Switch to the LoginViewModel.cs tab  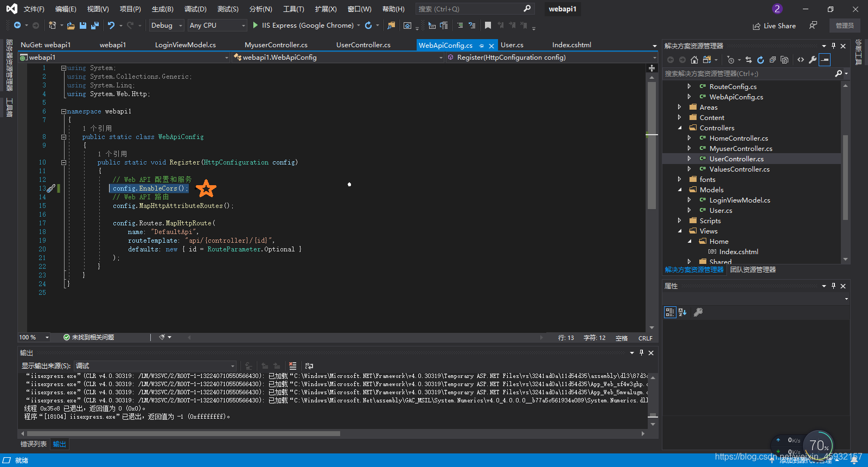tap(186, 45)
